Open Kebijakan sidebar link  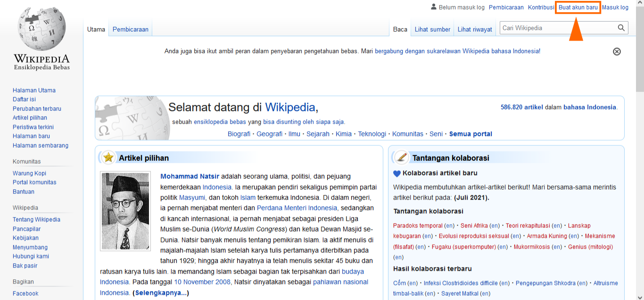[25, 238]
